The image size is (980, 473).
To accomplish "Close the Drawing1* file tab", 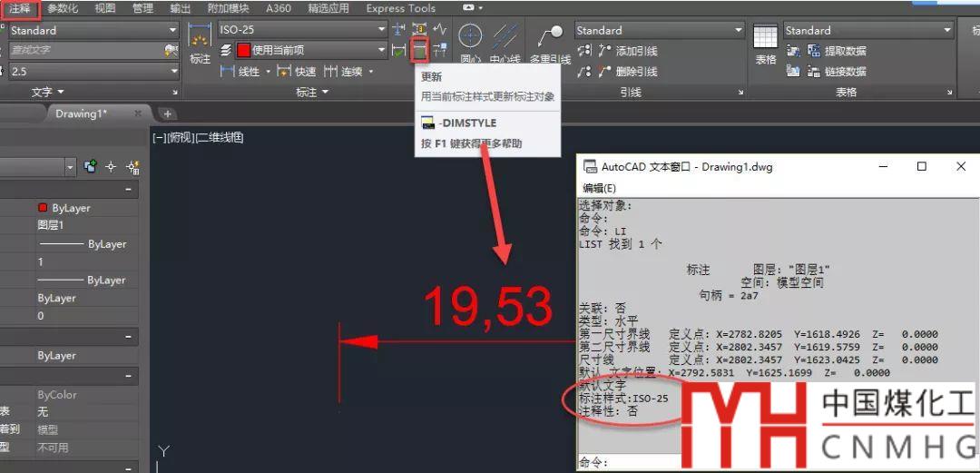I will 138,113.
